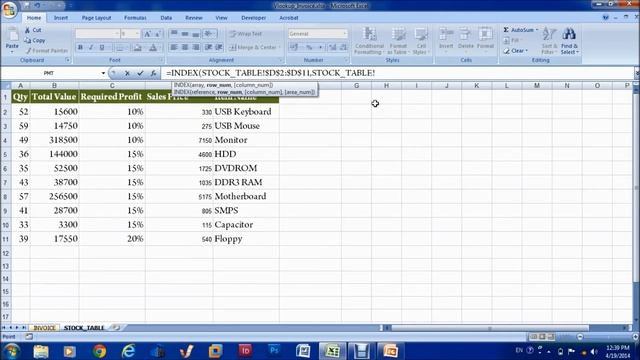The width and height of the screenshot is (640, 360).
Task: Align text right in Alignment group
Action: pyautogui.click(x=196, y=47)
